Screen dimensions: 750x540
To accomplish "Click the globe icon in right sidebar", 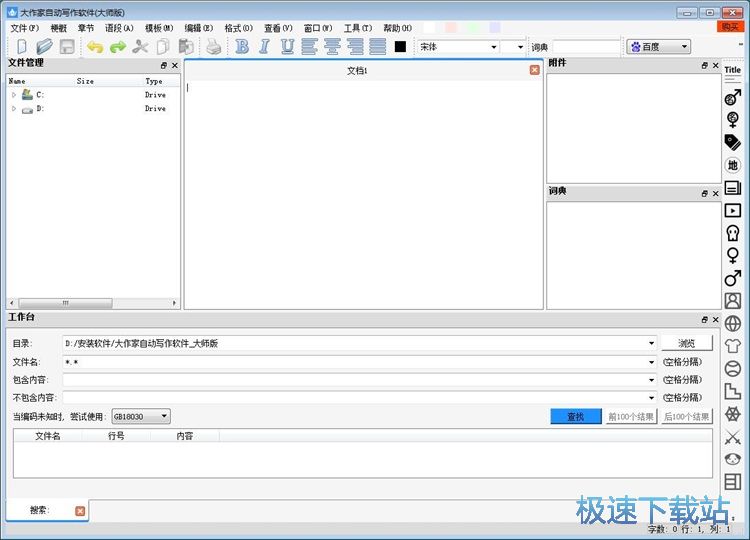I will tap(733, 323).
